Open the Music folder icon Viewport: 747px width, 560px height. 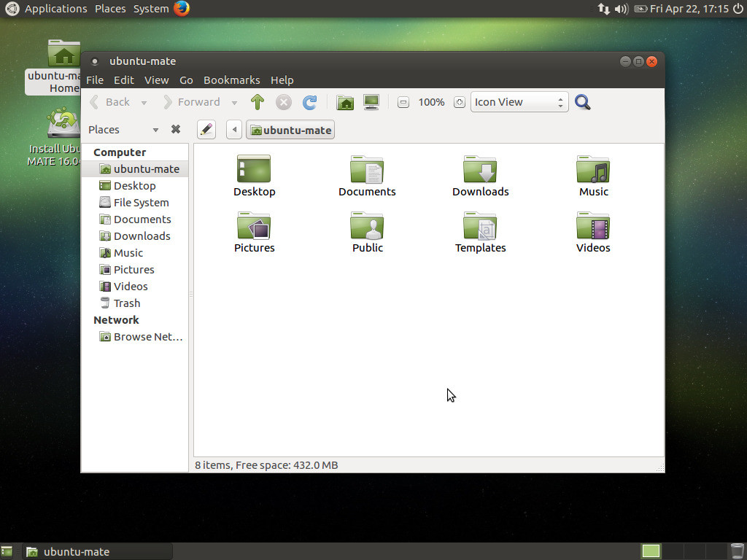[592, 169]
